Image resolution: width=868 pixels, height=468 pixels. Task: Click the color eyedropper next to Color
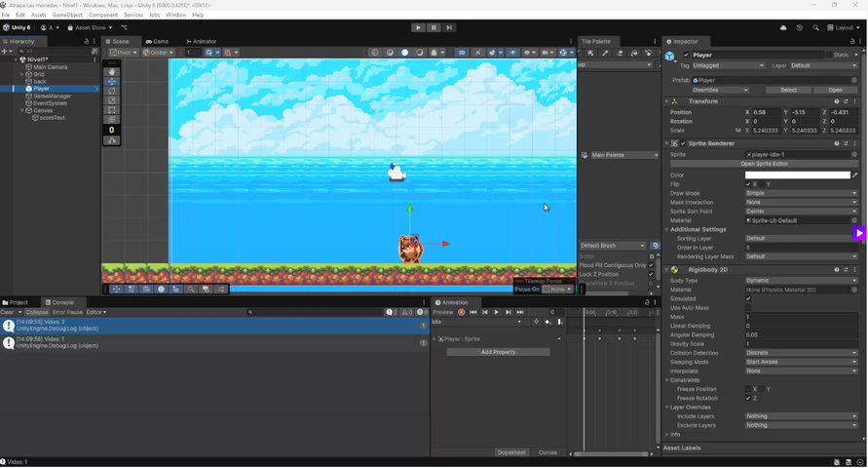[x=854, y=175]
